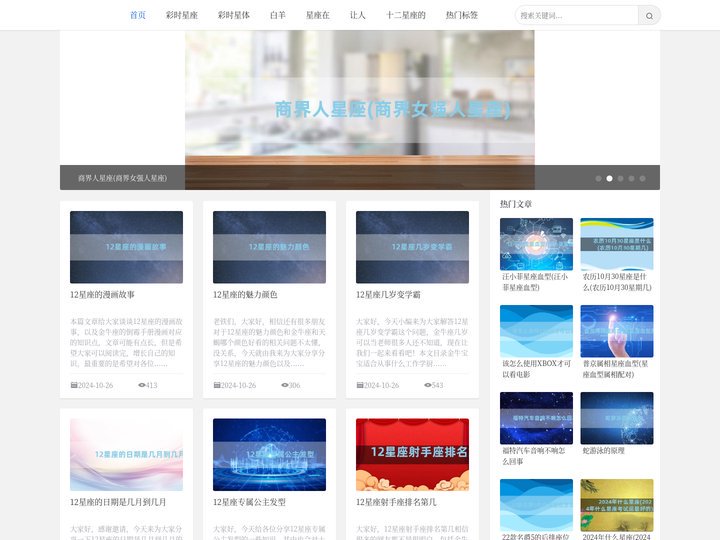
Task: Switch to third carousel slide dot
Action: point(620,179)
